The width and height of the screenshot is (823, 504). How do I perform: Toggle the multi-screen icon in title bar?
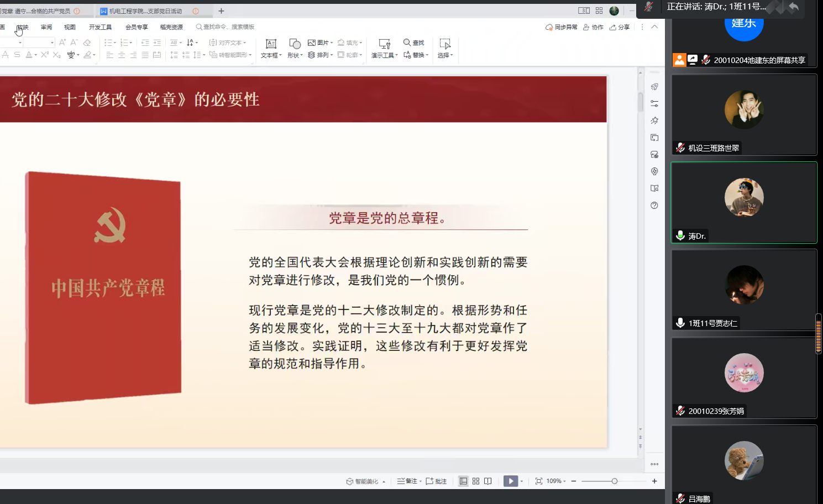(x=584, y=11)
